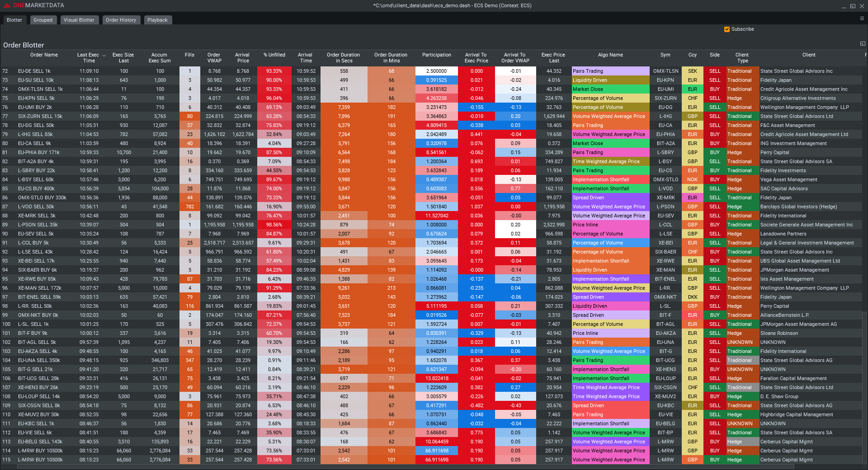This screenshot has width=868, height=470.
Task: Select order SIX-ZURN SELL 15k
Action: coord(40,117)
